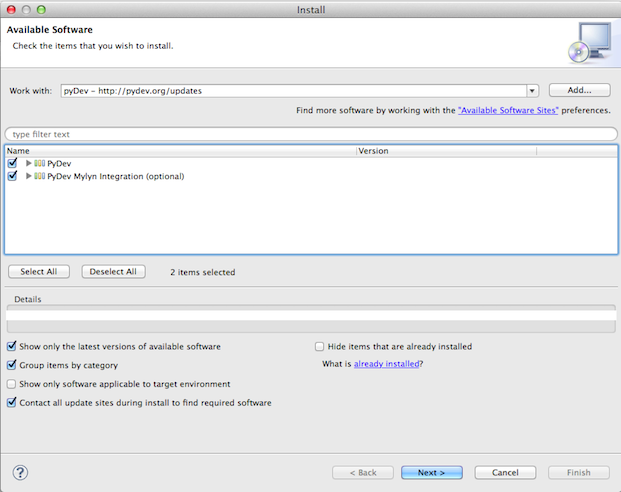This screenshot has height=492, width=621.
Task: Open the Available Software Sites link
Action: tap(508, 111)
